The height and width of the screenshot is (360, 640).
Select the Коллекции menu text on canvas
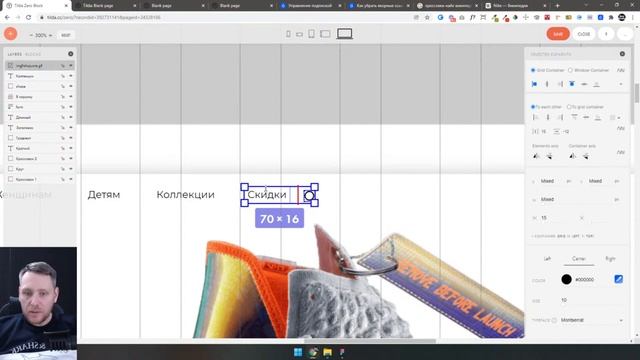click(x=185, y=195)
